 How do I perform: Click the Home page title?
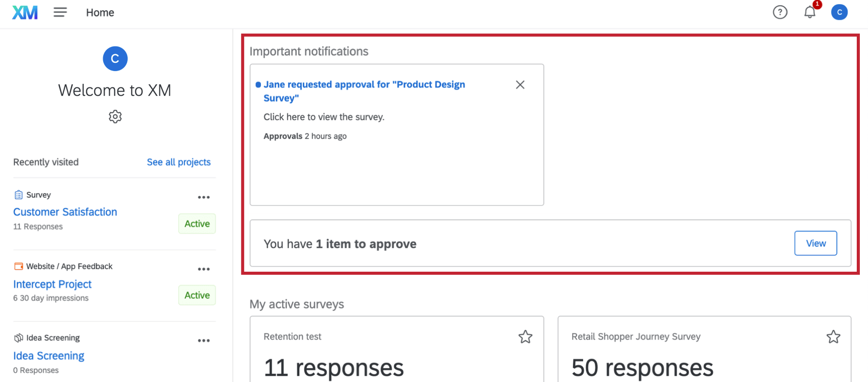100,12
